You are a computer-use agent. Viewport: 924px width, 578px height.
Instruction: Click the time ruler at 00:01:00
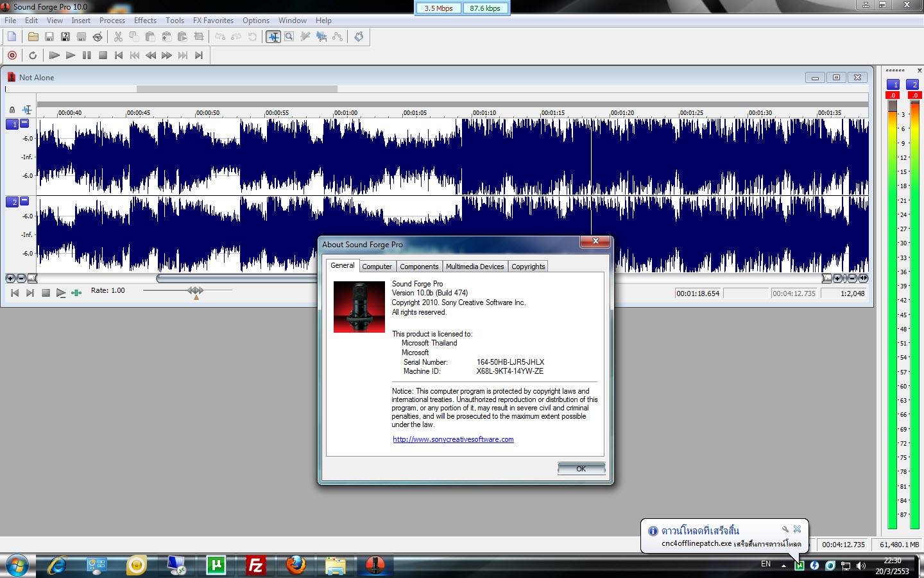tap(346, 112)
